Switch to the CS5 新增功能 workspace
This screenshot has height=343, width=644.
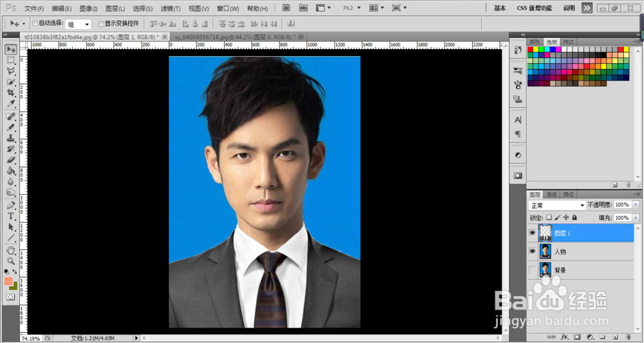click(x=535, y=8)
